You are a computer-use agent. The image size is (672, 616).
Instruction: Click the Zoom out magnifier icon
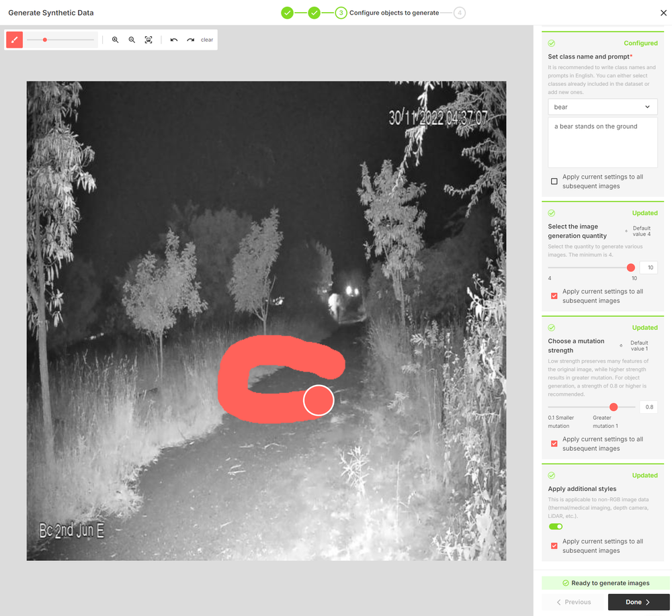[132, 40]
